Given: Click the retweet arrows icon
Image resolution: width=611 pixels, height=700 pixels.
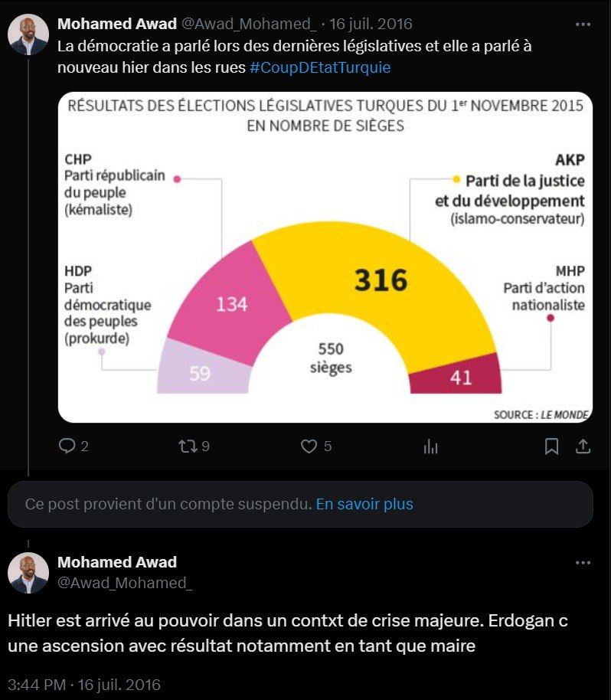Looking at the screenshot, I should (188, 446).
